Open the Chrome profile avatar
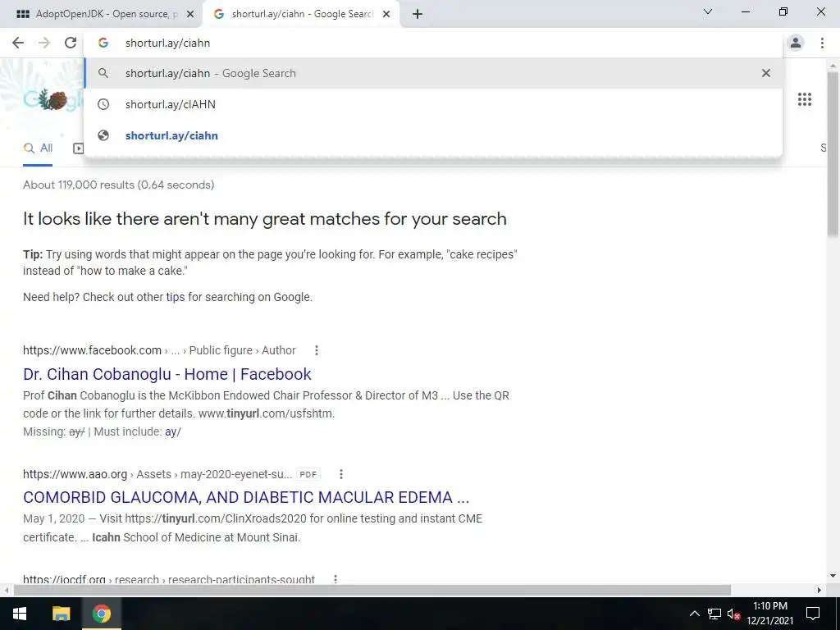The height and width of the screenshot is (630, 840). (796, 43)
